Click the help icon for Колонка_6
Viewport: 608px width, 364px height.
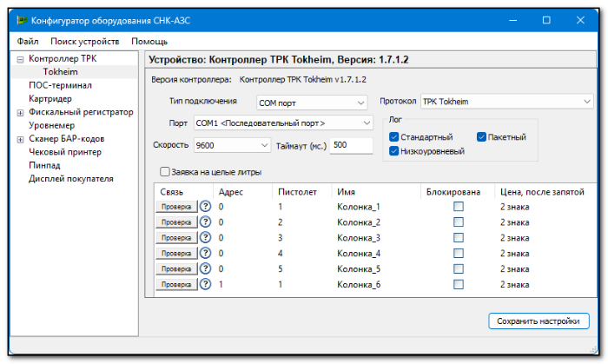click(205, 284)
